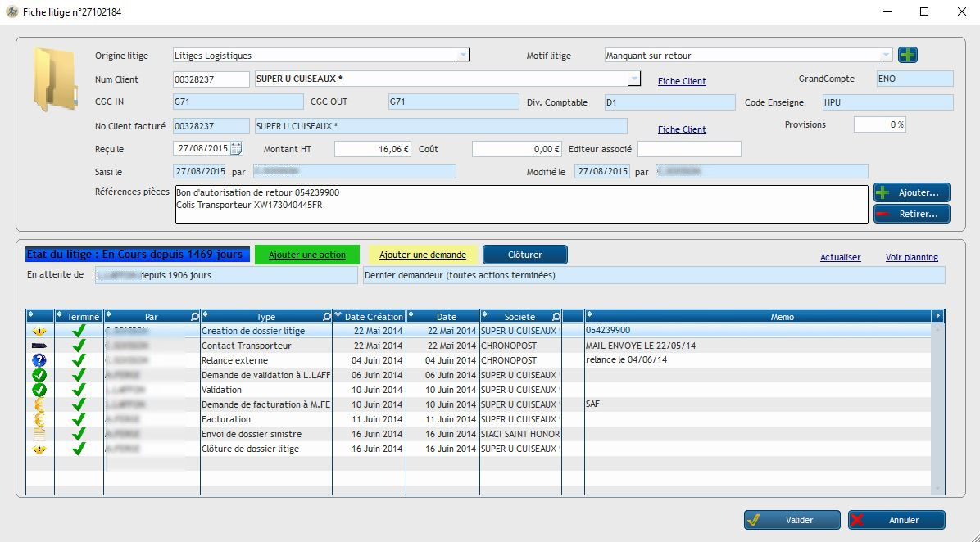The width and height of the screenshot is (980, 542).
Task: Click the Editeur associé field
Action: pyautogui.click(x=689, y=149)
